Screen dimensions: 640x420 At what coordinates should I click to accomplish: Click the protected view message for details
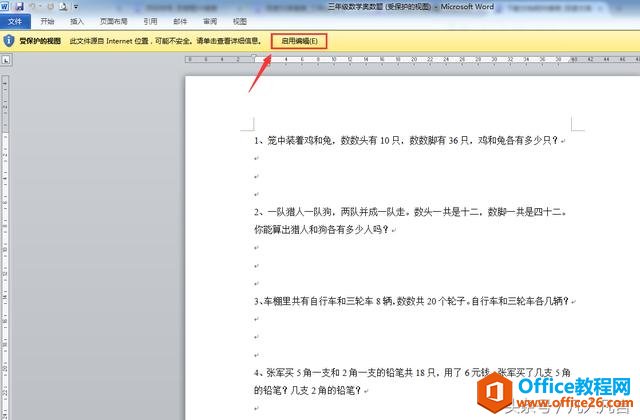pos(165,41)
